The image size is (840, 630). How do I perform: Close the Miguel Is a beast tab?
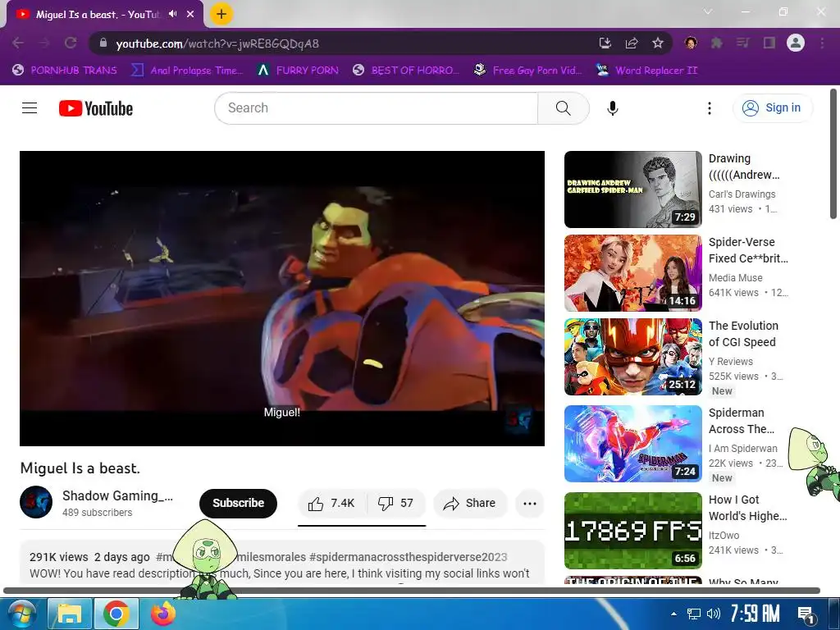190,14
